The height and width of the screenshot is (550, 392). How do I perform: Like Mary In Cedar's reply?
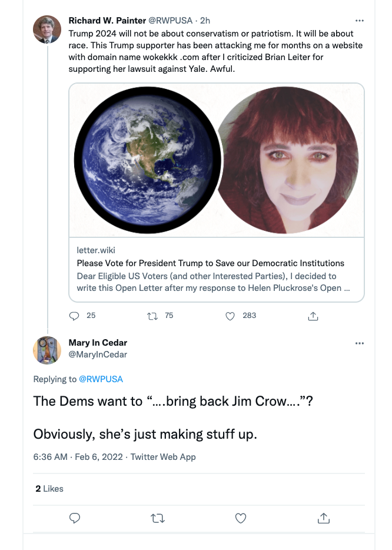pos(240,518)
